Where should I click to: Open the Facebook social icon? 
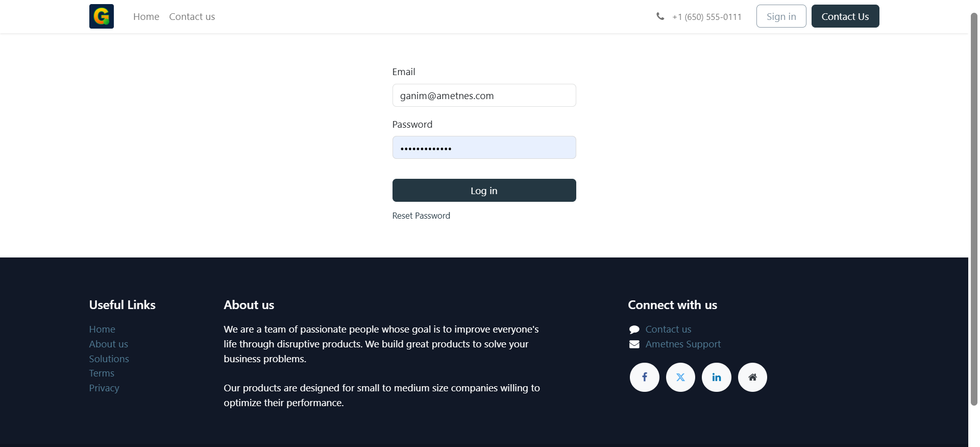point(644,377)
